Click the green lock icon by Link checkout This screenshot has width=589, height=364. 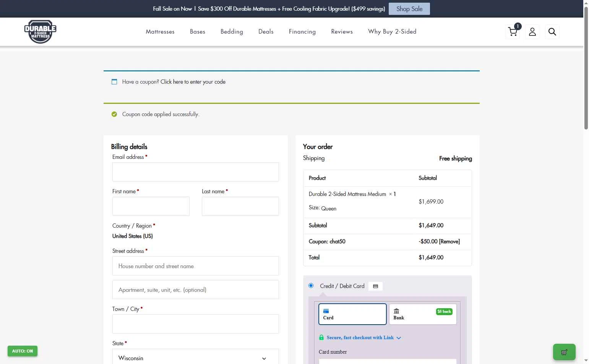321,338
